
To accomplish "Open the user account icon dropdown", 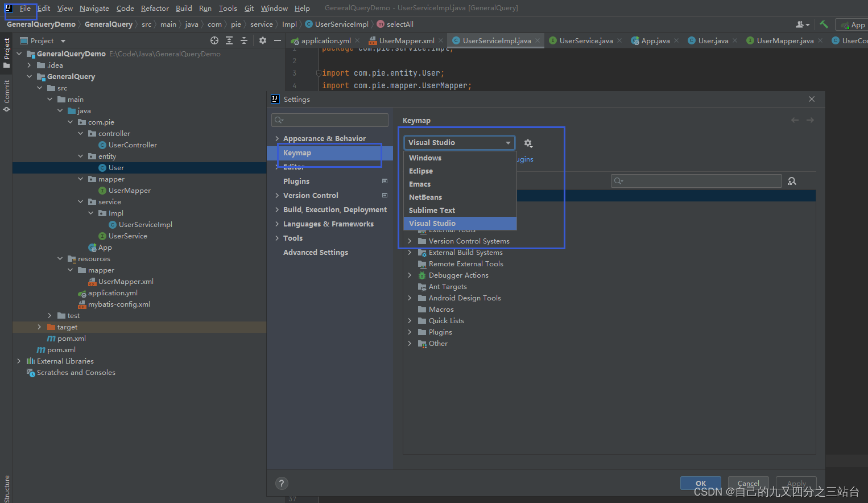I will [x=803, y=24].
